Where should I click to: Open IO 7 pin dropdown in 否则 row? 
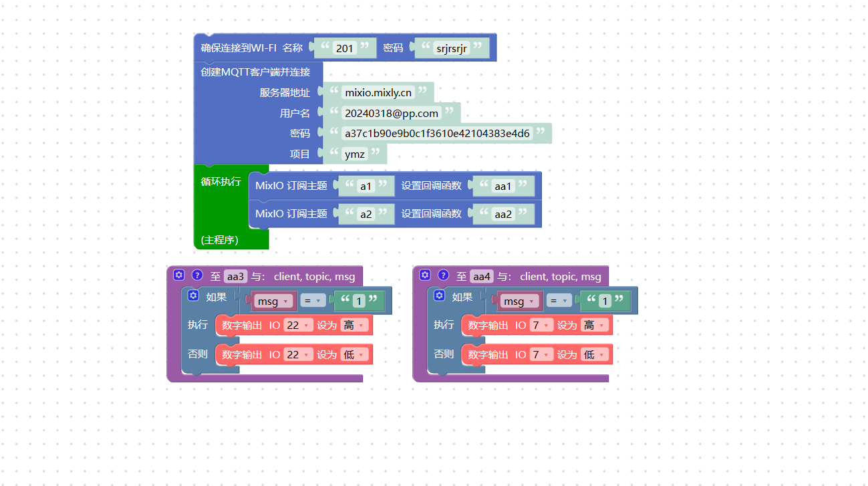pos(541,355)
